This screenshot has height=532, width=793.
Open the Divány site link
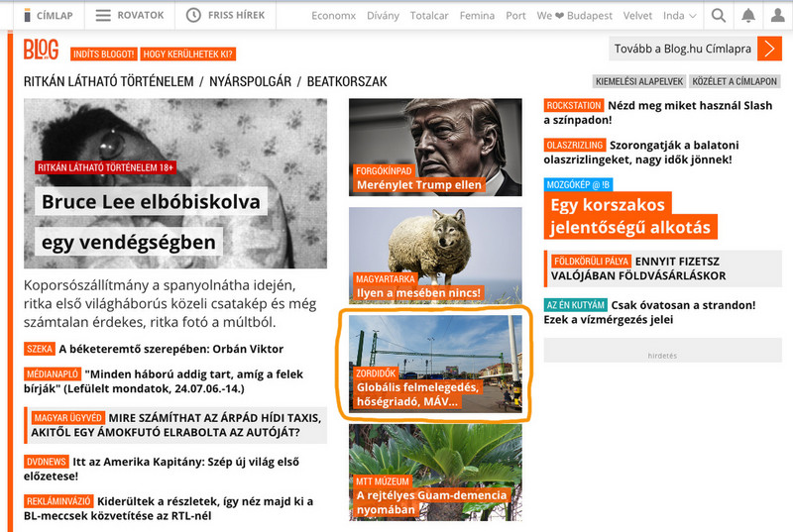coord(383,16)
